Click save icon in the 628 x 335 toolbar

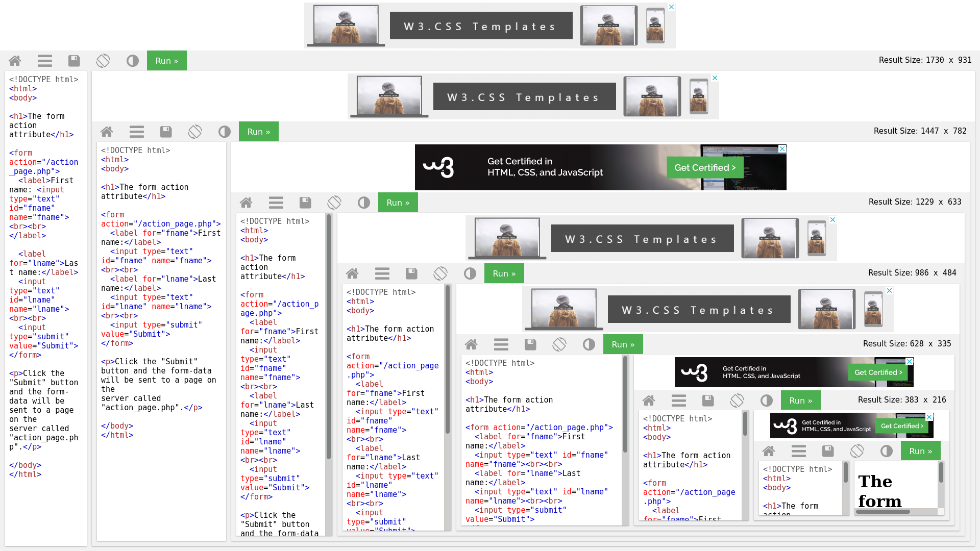pyautogui.click(x=530, y=345)
